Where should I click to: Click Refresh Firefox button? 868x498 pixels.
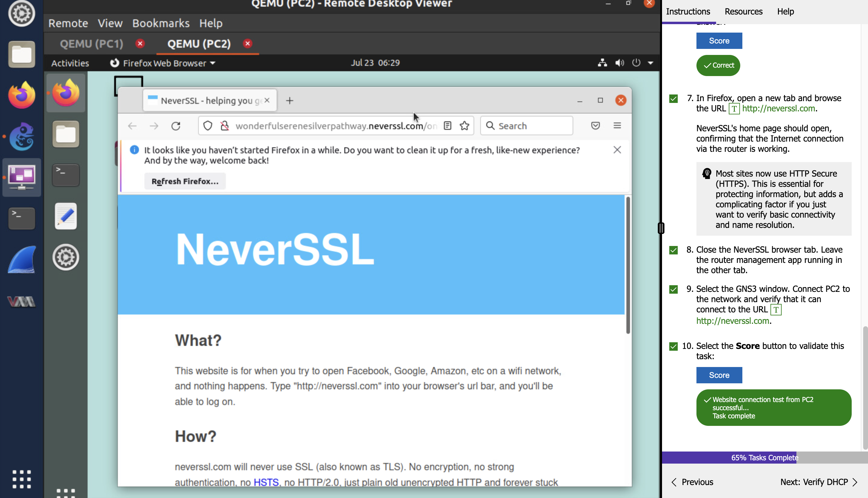185,181
